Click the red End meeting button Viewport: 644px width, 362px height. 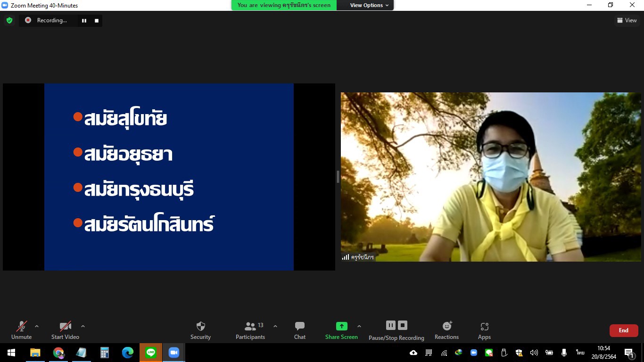623,330
